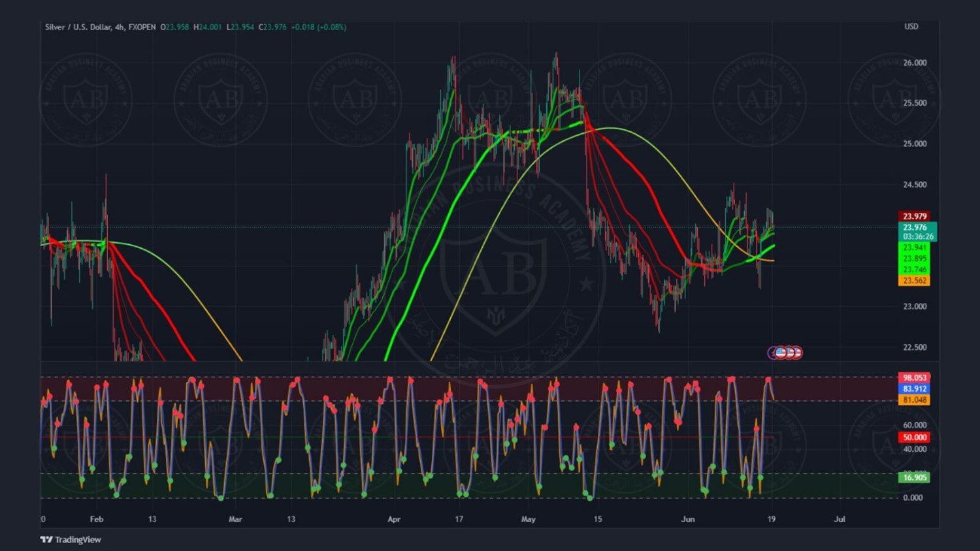Click the green 23.941 moving average label

tap(915, 247)
